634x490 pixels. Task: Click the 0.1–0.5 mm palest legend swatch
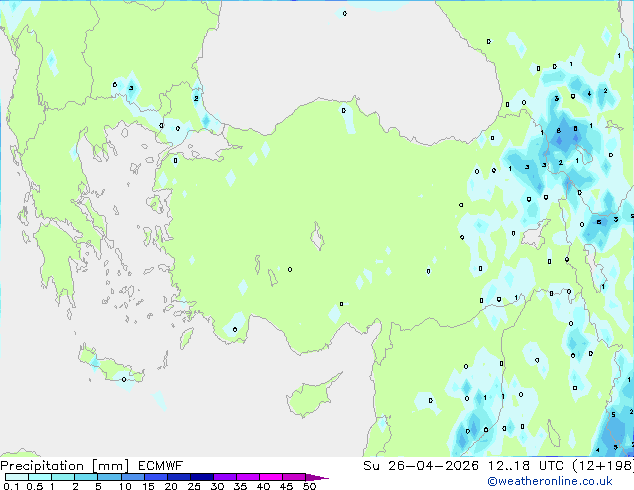click(17, 477)
